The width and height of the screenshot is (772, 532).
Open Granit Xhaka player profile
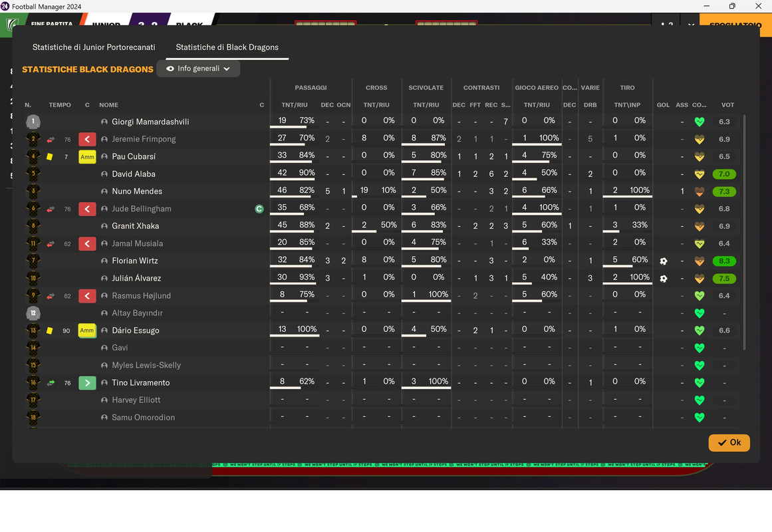pyautogui.click(x=136, y=226)
